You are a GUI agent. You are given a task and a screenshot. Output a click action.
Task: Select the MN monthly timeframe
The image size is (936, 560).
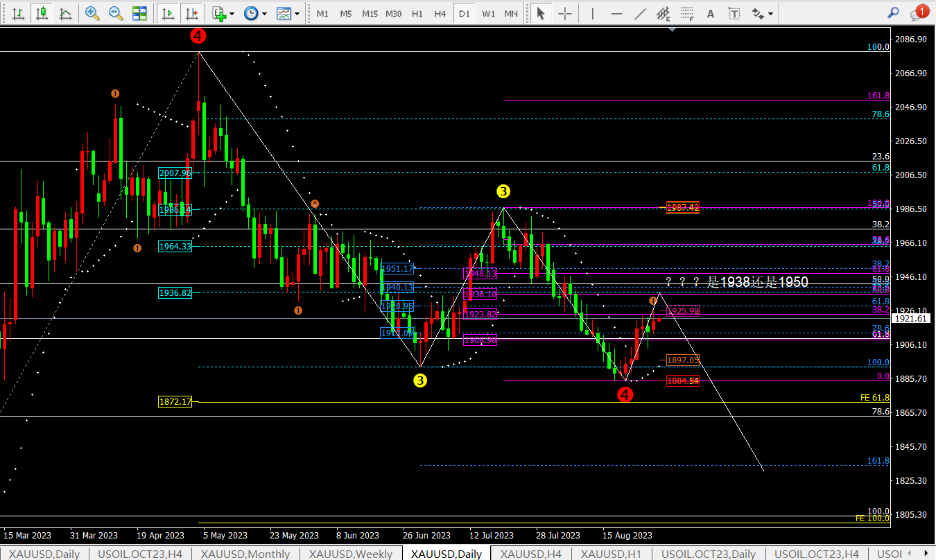coord(511,13)
